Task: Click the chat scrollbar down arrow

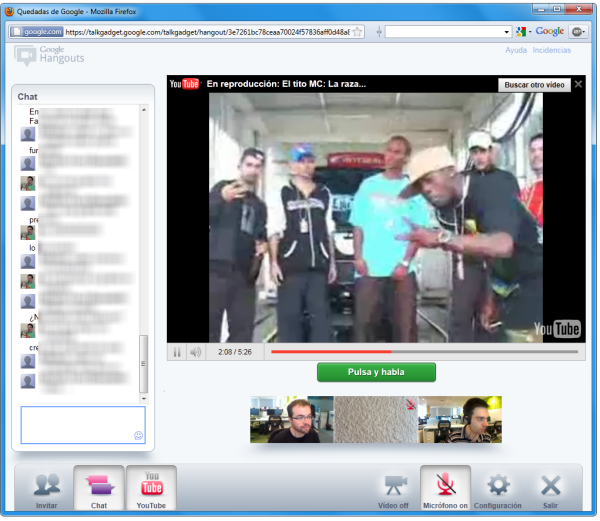Action: coord(144,399)
